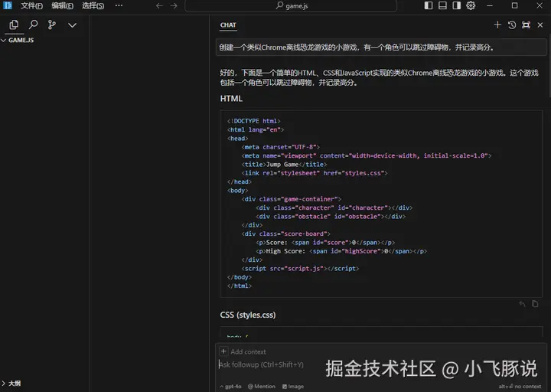Click the <title>Jump Game</title> code line
This screenshot has width=551, height=392.
pos(284,165)
